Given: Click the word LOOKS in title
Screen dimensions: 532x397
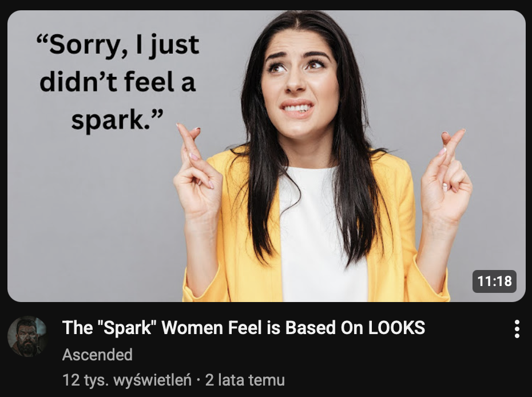Looking at the screenshot, I should tap(396, 328).
